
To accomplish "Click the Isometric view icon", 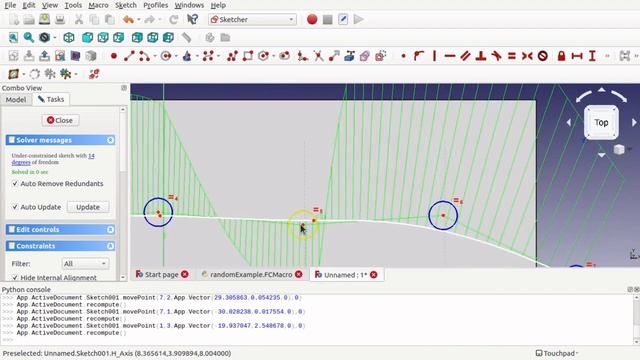I will 69,38.
